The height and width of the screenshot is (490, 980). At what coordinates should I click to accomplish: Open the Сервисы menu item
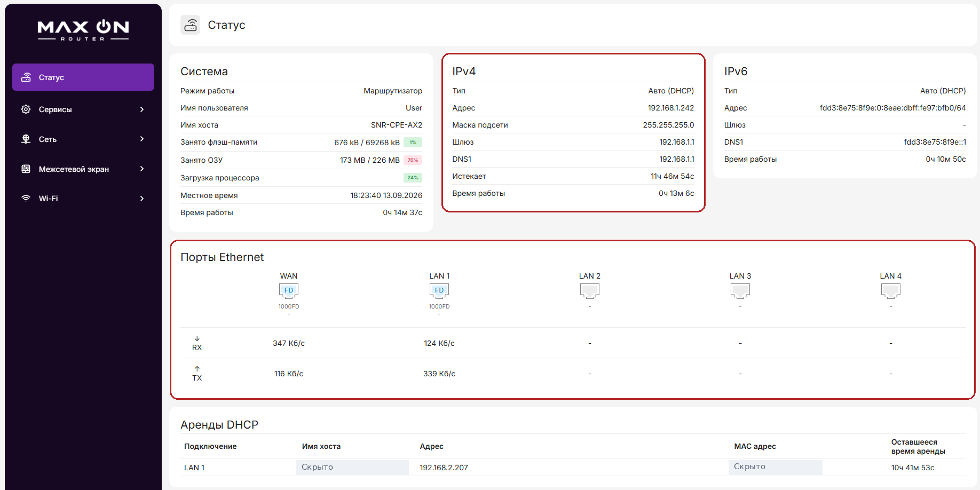click(x=83, y=109)
